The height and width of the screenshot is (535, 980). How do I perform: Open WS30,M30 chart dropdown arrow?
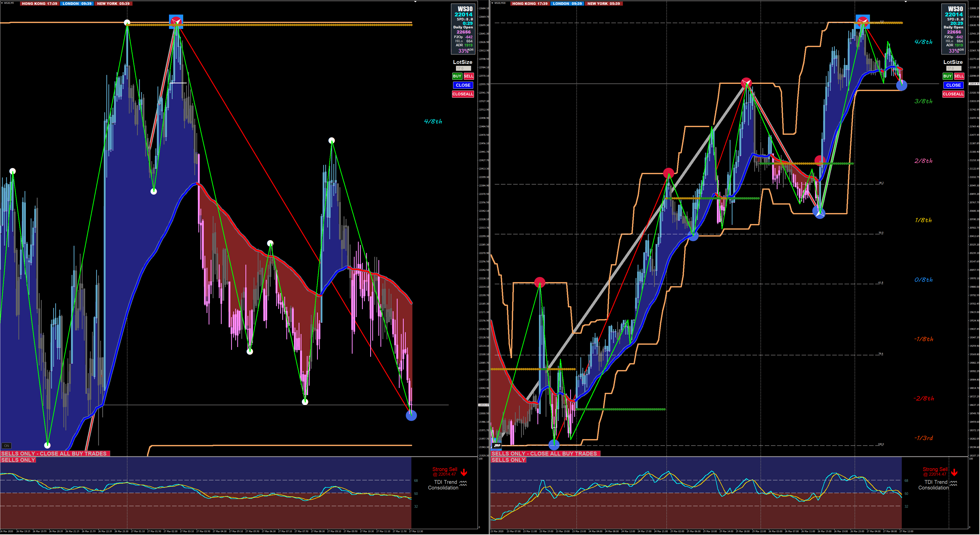pos(492,3)
